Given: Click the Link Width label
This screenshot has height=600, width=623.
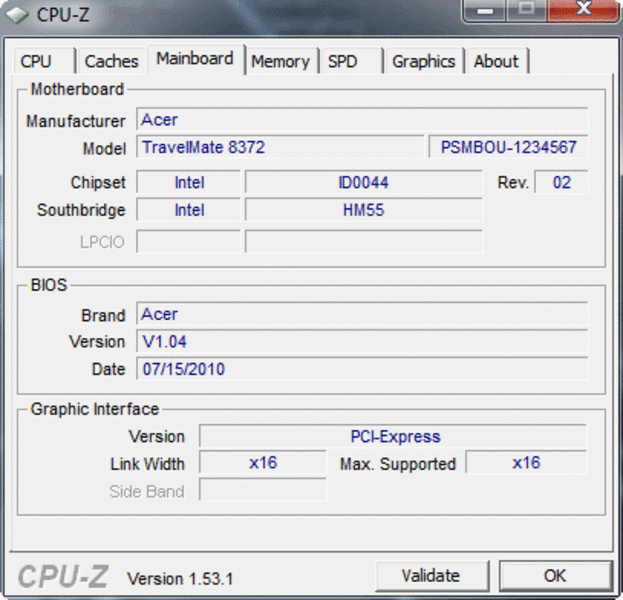Looking at the screenshot, I should click(147, 464).
